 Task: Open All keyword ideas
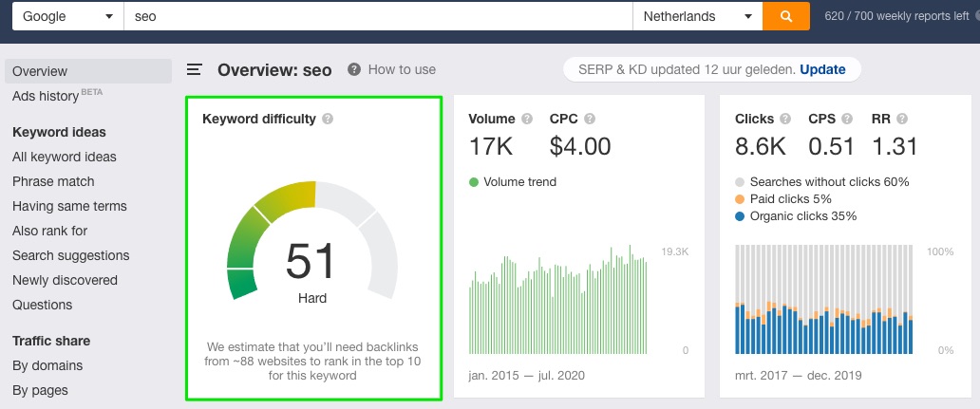coord(65,157)
